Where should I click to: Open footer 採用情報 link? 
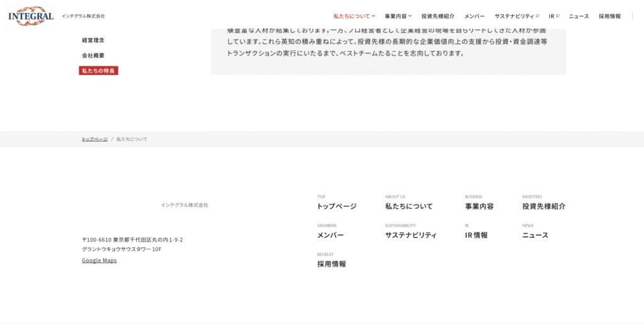coord(331,264)
